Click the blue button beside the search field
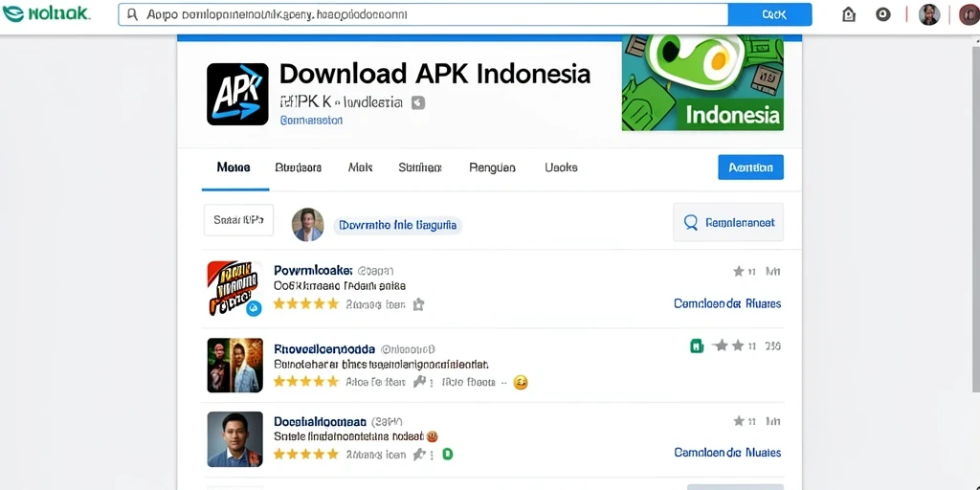The width and height of the screenshot is (980, 490). coord(770,14)
